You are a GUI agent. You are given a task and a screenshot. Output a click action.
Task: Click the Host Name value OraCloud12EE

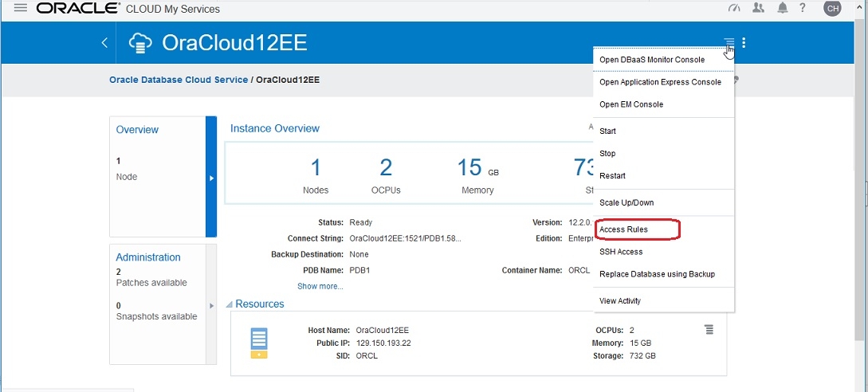pyautogui.click(x=383, y=330)
